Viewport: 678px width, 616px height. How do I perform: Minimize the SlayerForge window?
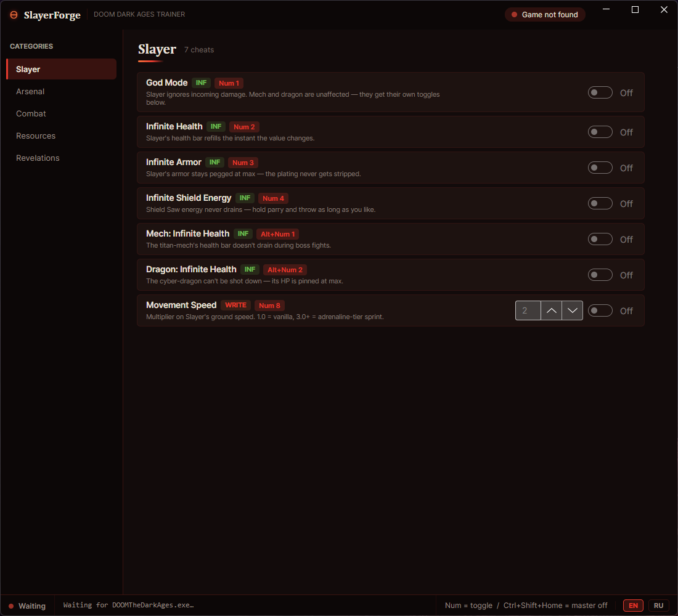[607, 9]
